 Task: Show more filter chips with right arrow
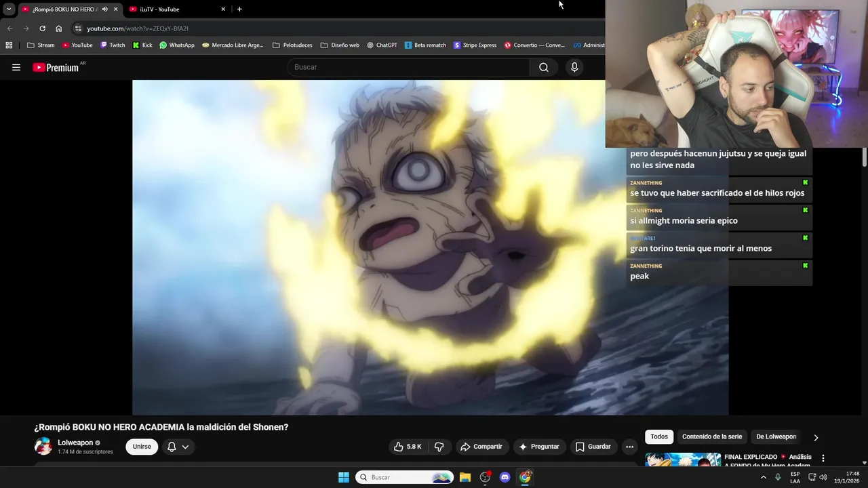[816, 437]
